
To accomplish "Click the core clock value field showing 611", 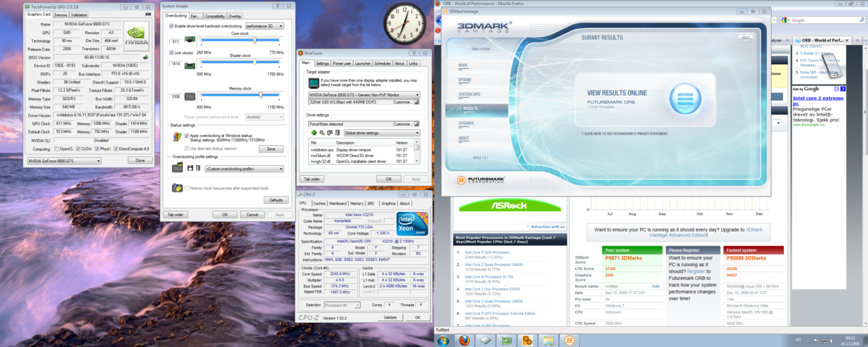I will [x=177, y=41].
